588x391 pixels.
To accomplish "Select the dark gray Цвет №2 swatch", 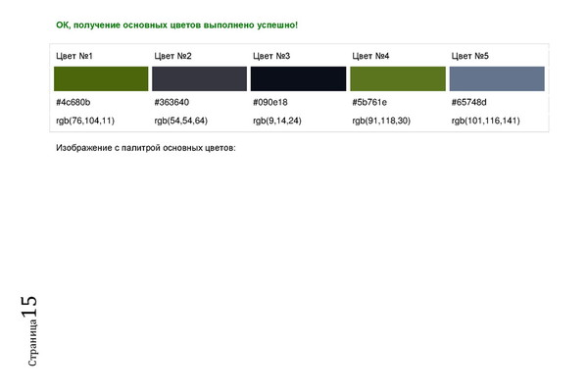I will click(200, 78).
